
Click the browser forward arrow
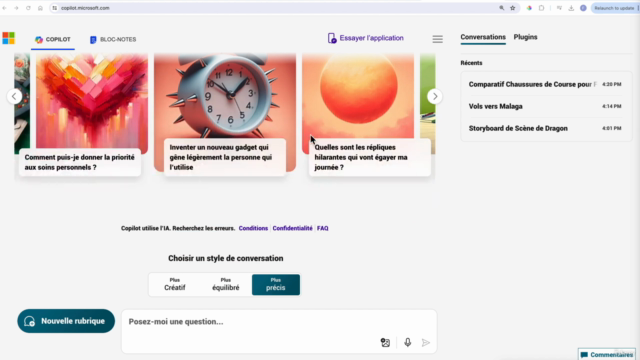pos(16,8)
